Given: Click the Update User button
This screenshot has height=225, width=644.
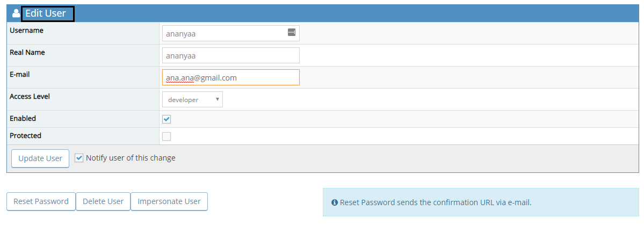Looking at the screenshot, I should pos(40,158).
